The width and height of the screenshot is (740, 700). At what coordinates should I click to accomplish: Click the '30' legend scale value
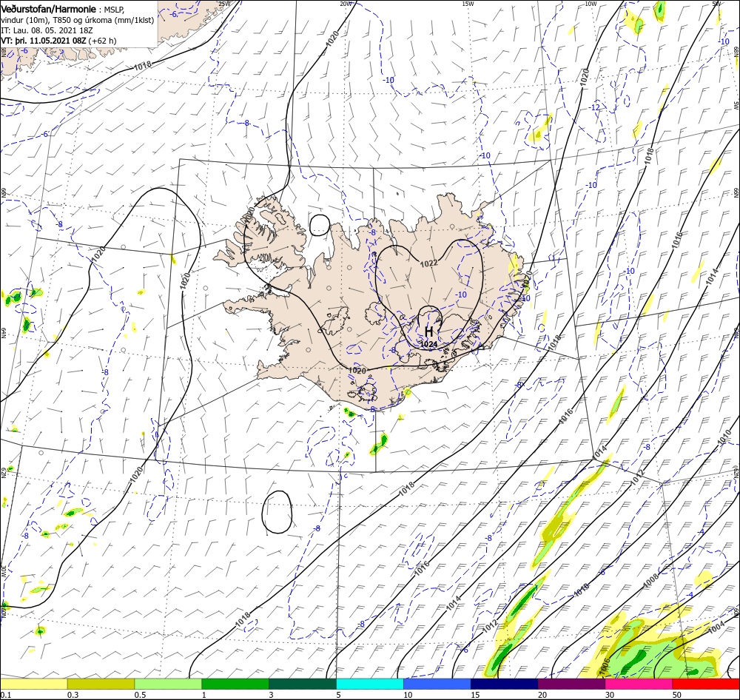610,695
